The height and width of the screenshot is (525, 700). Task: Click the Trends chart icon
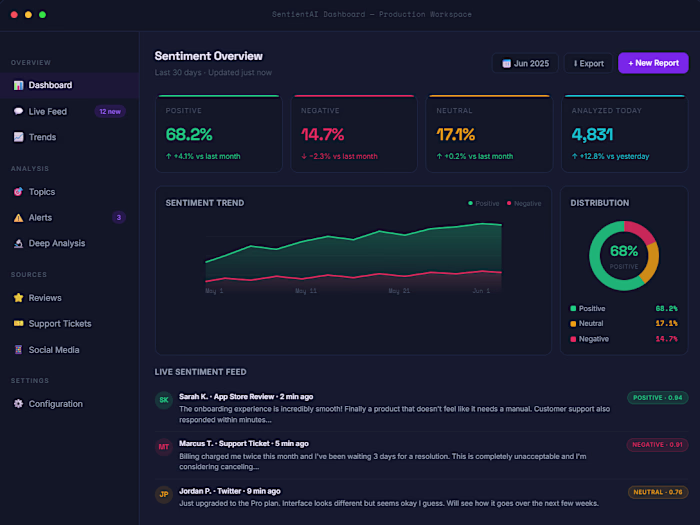click(x=18, y=137)
